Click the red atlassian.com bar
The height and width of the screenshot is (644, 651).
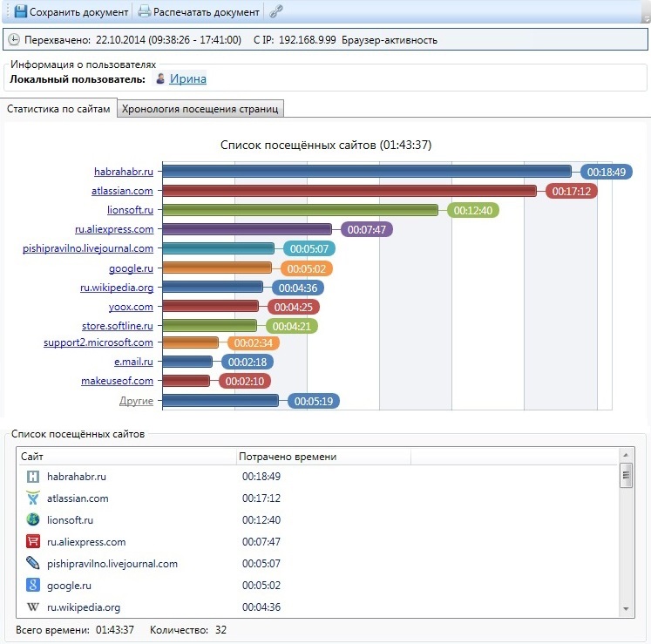[x=349, y=191]
